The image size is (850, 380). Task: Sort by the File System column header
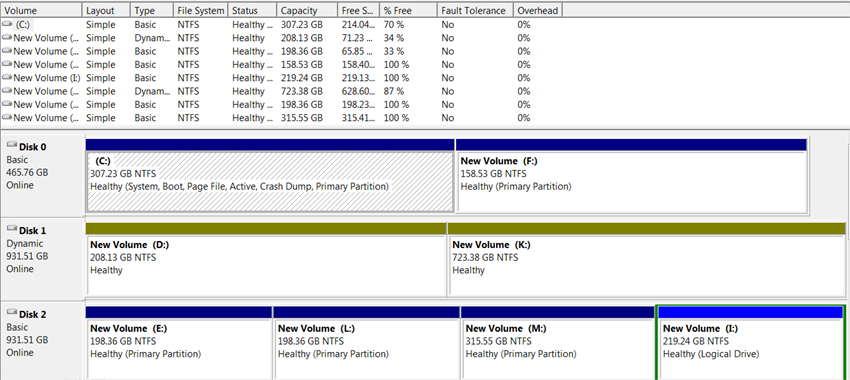201,10
